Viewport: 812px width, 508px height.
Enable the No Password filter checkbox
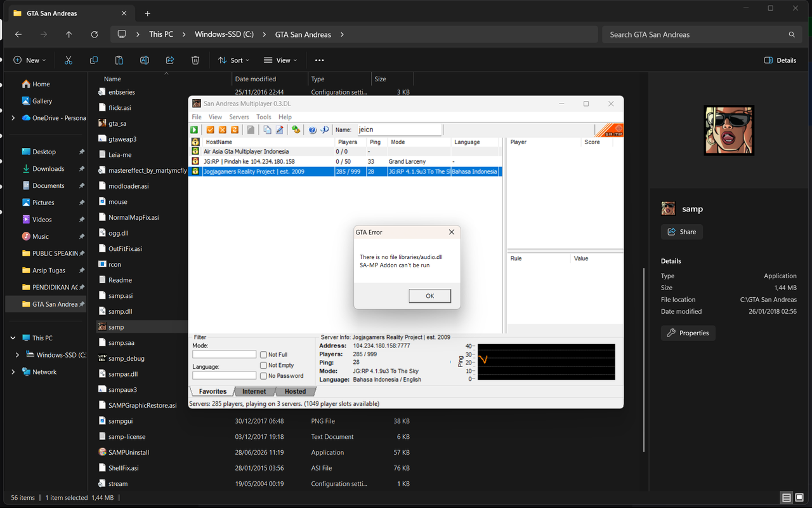pos(263,376)
